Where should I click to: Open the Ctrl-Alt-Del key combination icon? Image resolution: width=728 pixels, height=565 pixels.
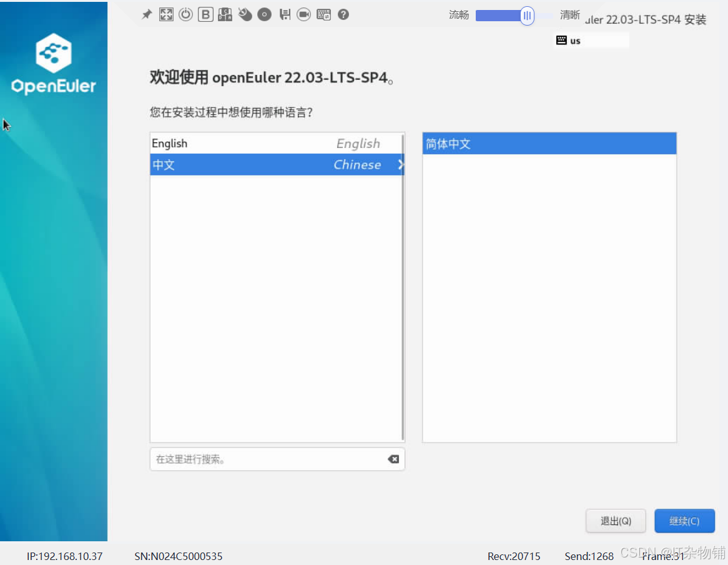click(225, 14)
